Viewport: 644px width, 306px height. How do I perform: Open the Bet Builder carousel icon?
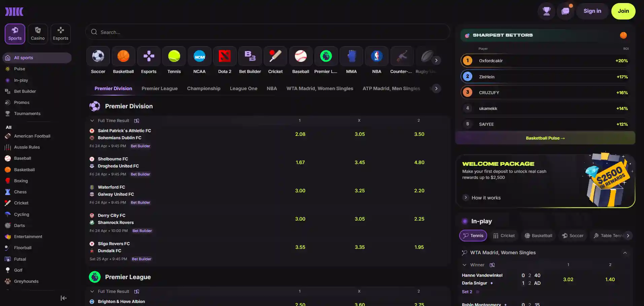coord(250,56)
